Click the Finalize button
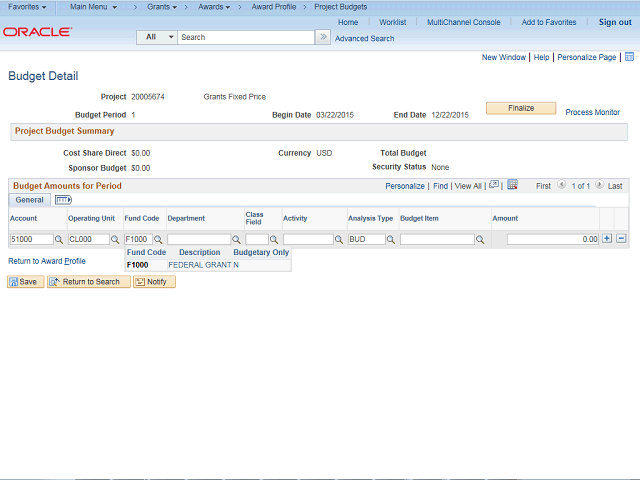 click(x=521, y=108)
